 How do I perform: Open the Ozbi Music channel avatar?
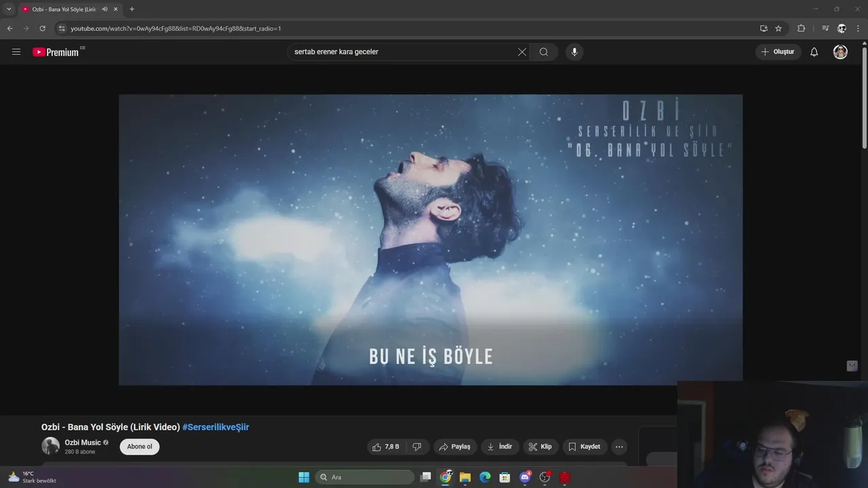[x=50, y=446]
